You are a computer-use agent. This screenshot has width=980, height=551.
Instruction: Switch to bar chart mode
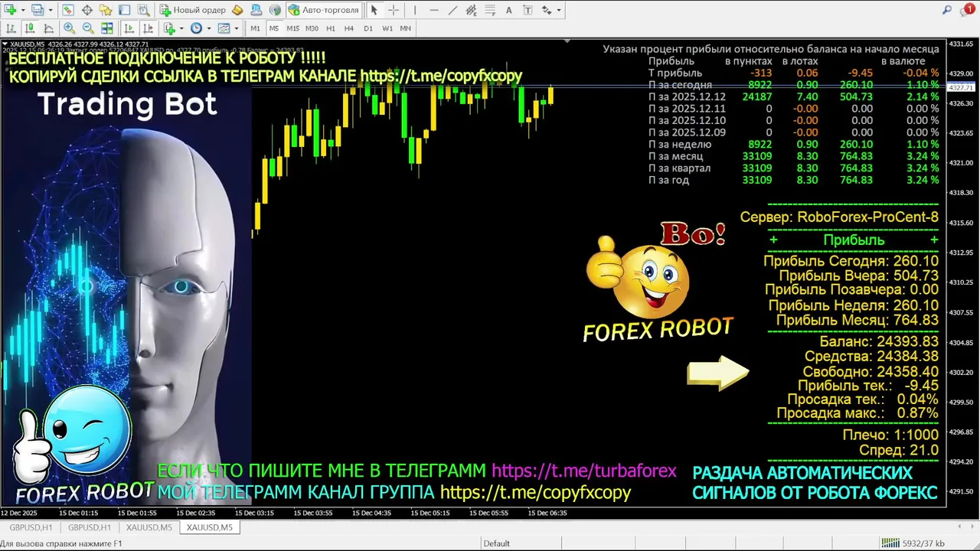click(x=11, y=28)
